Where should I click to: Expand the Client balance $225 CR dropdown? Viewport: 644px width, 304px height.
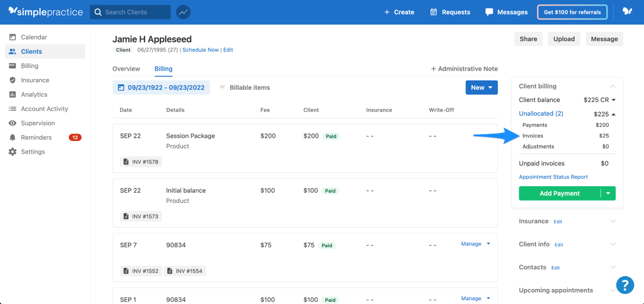[x=614, y=100]
